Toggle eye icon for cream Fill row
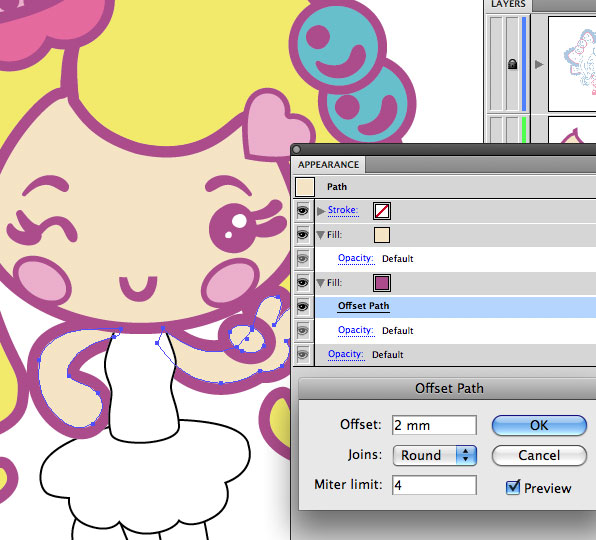This screenshot has width=596, height=540. click(303, 235)
